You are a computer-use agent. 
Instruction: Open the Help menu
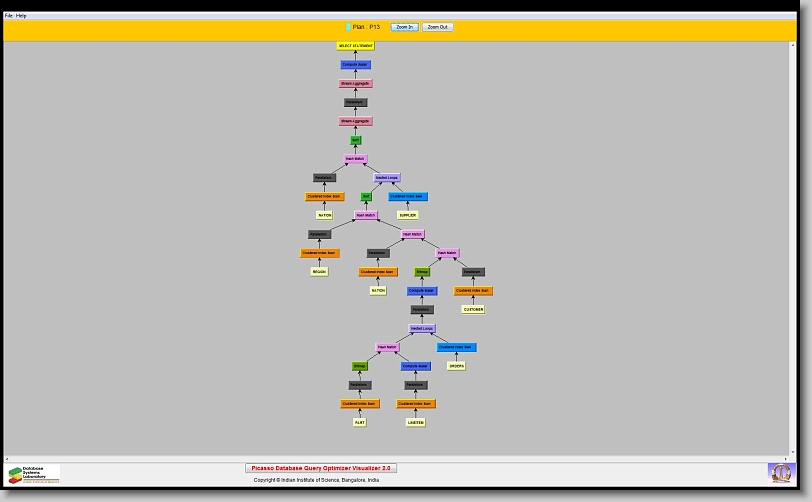click(x=21, y=16)
